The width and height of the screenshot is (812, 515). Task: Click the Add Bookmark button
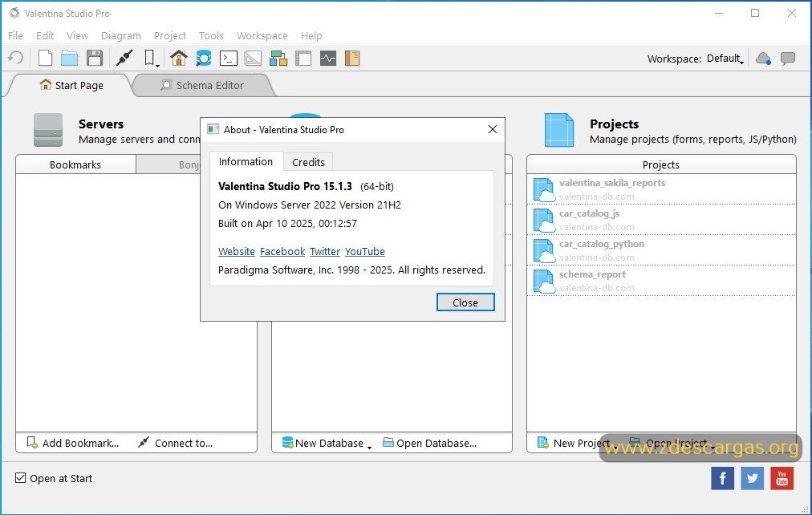pos(73,443)
